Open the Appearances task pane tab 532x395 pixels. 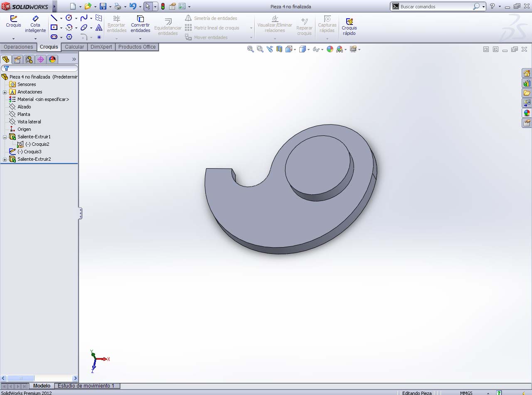pyautogui.click(x=527, y=113)
